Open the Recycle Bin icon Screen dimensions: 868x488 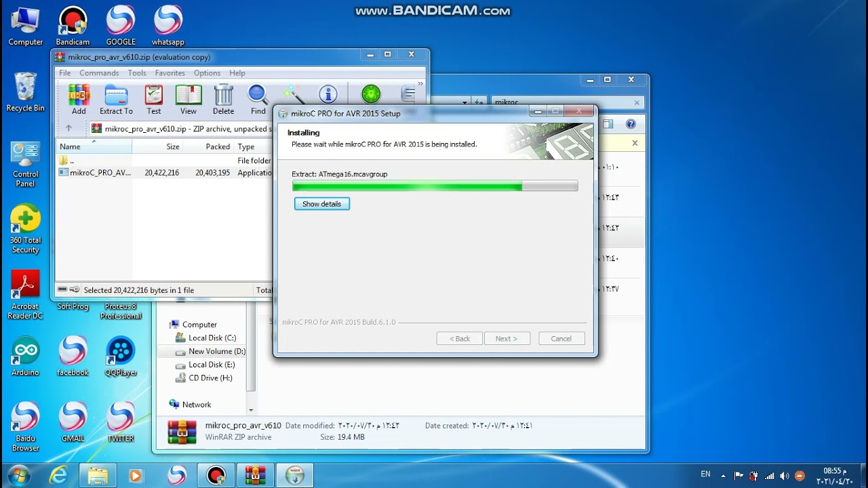tap(25, 92)
